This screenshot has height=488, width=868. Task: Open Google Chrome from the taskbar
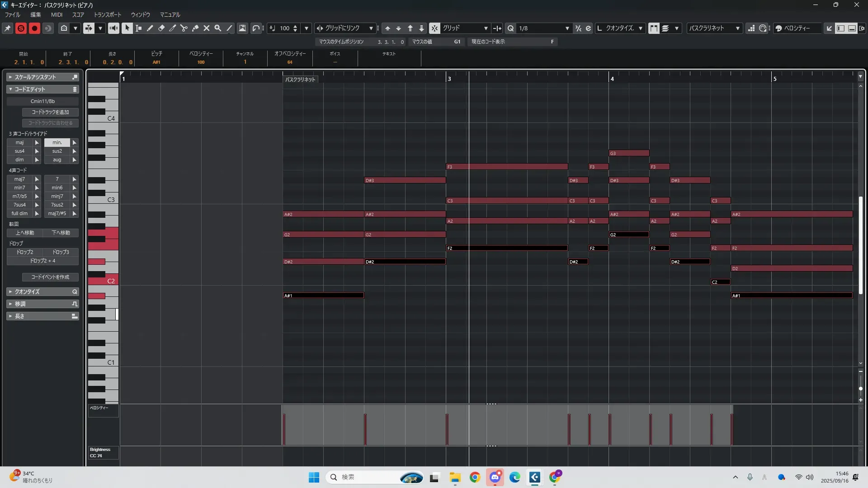(475, 477)
